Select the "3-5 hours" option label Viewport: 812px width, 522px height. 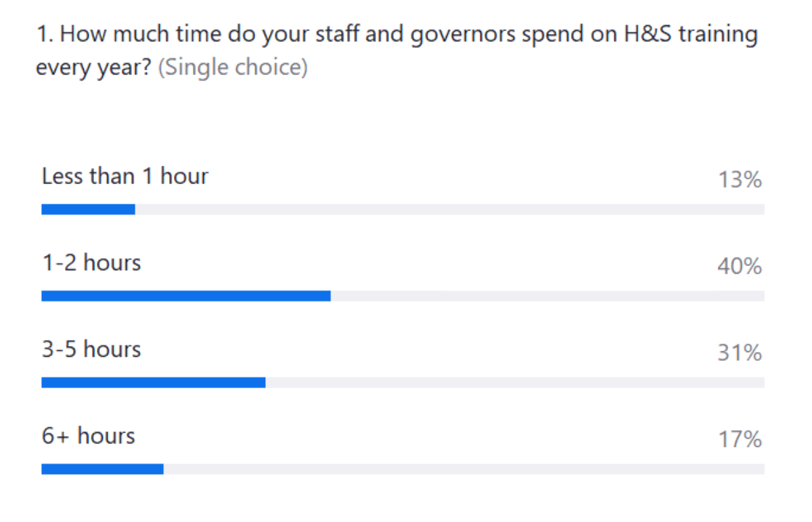click(91, 349)
